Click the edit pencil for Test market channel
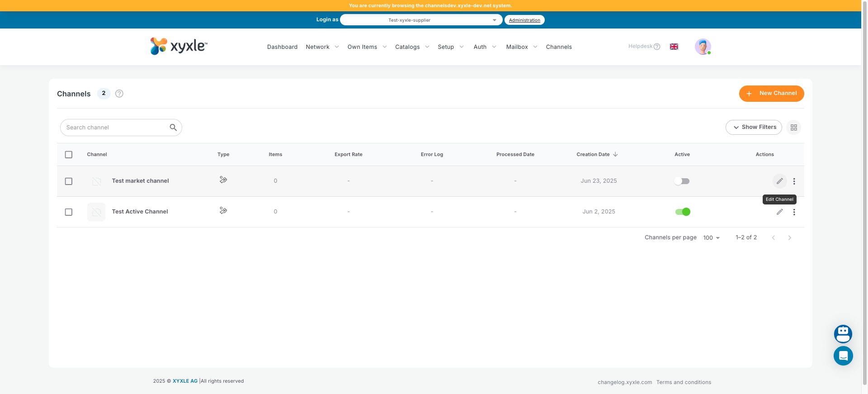This screenshot has width=868, height=394. click(779, 181)
